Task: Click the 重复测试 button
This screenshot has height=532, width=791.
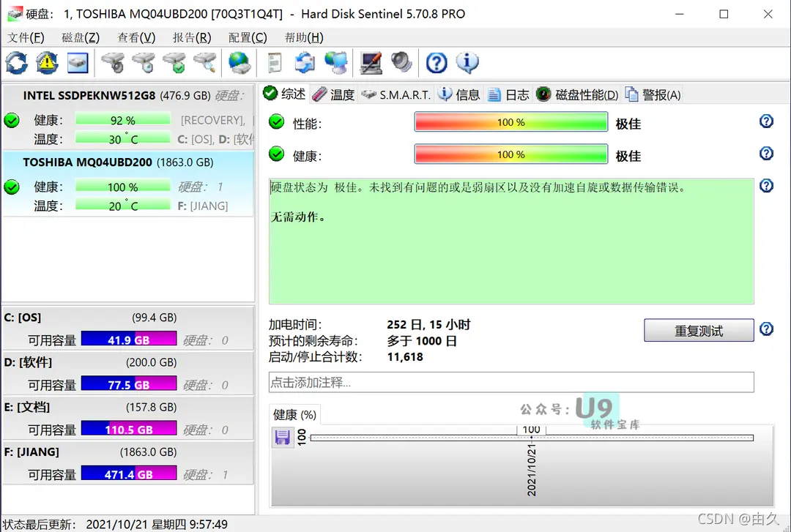Action: 699,330
